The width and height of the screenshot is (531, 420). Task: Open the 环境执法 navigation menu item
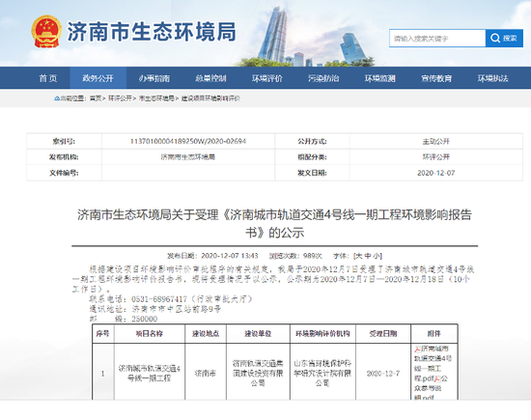point(493,78)
